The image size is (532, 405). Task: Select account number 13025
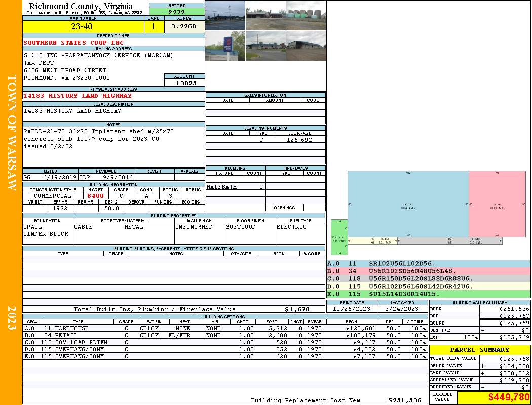point(186,83)
